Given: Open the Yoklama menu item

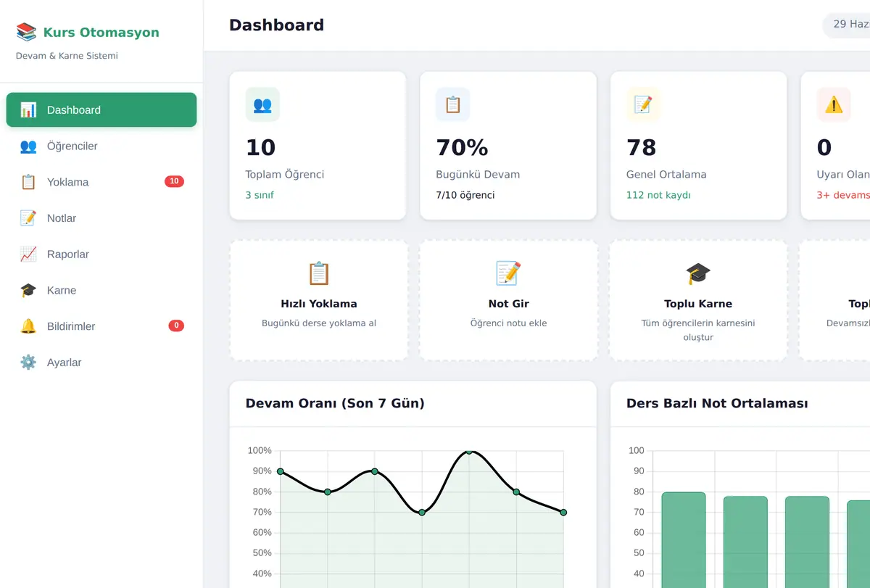Looking at the screenshot, I should [x=101, y=182].
